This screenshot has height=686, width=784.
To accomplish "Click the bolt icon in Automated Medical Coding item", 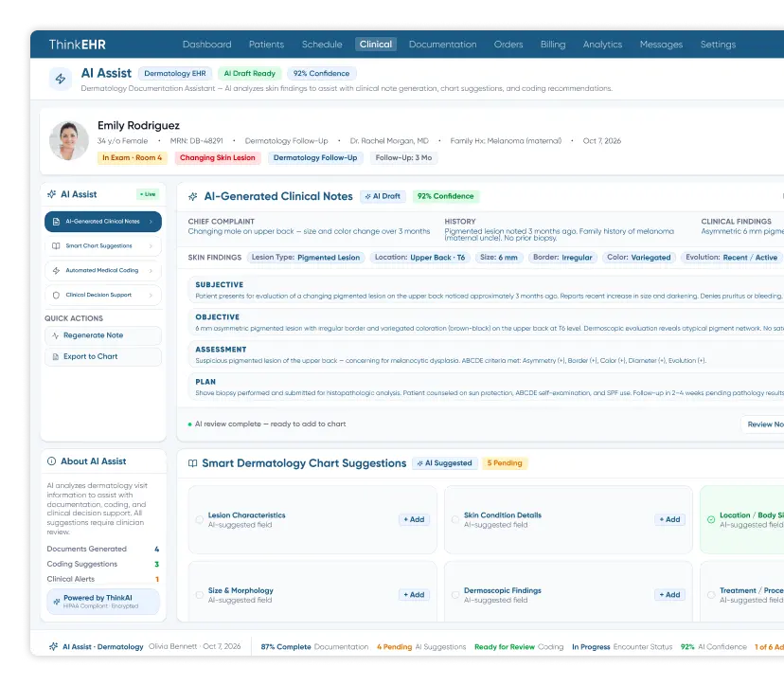I will pos(56,270).
